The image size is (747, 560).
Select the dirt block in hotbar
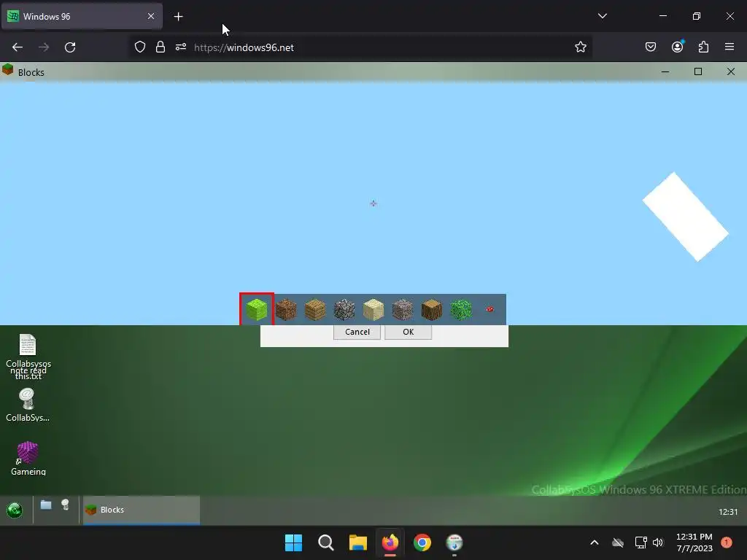[286, 309]
